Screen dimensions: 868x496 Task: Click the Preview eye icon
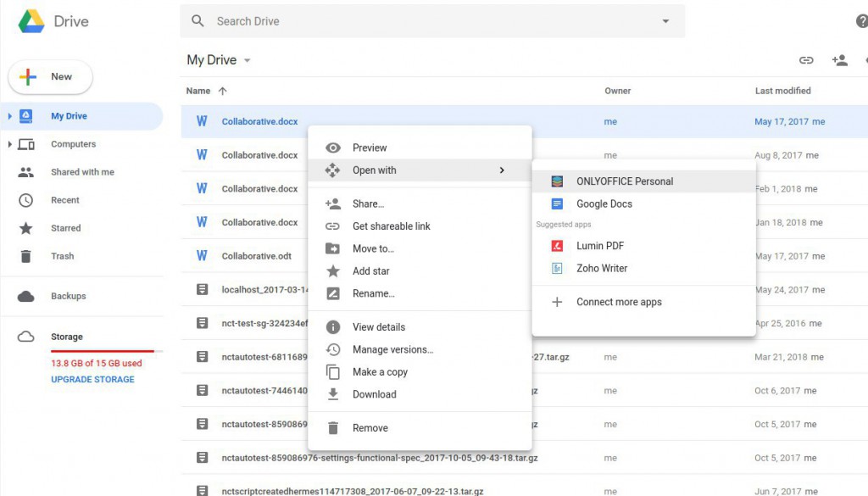pos(332,148)
